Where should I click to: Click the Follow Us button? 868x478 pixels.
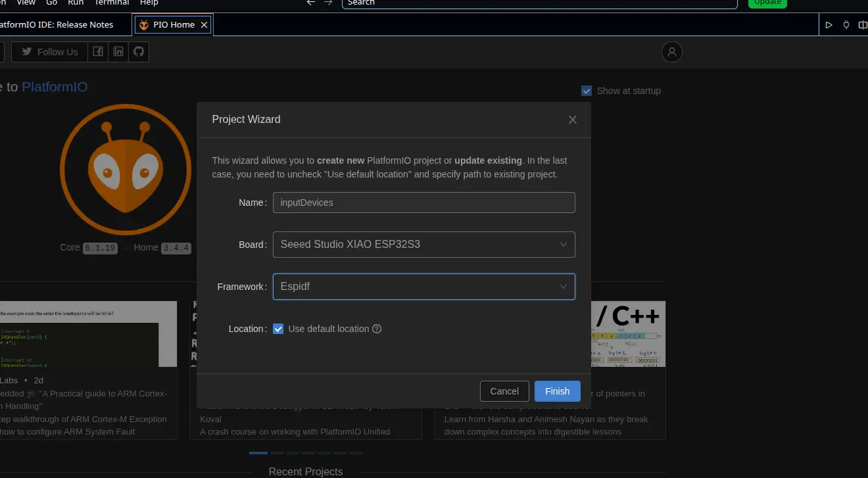(x=49, y=52)
